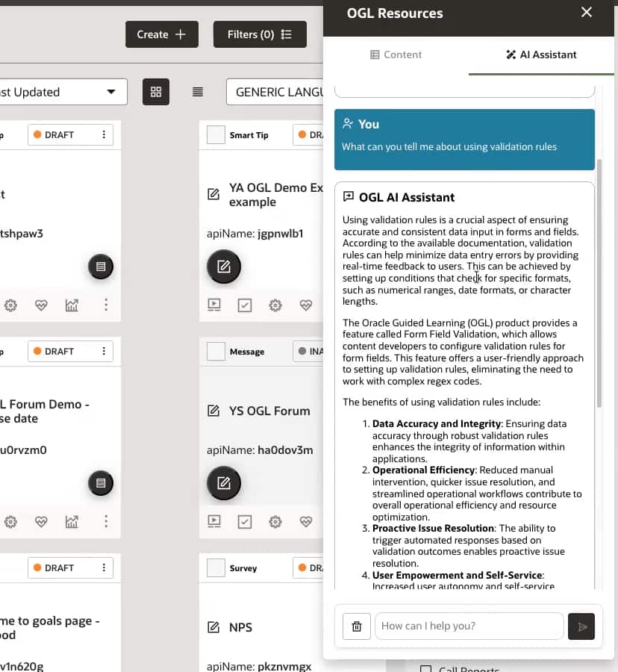618x672 pixels.
Task: Open settings gear on ha0dov3m card
Action: pyautogui.click(x=275, y=522)
